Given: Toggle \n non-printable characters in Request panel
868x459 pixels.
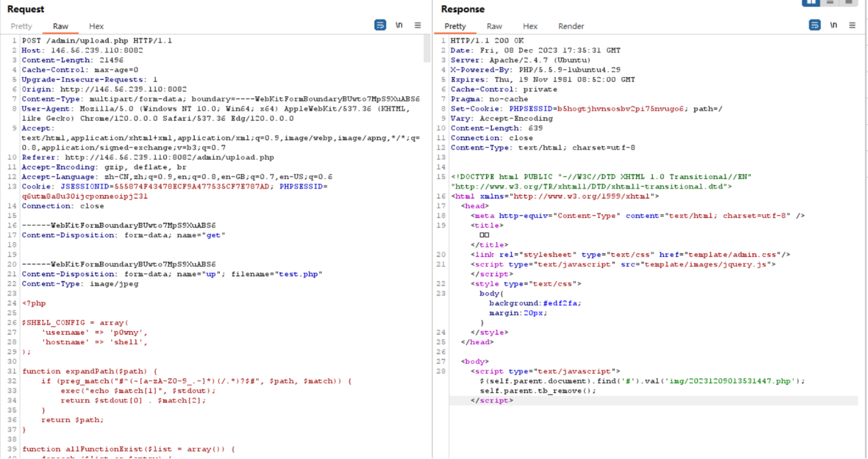Looking at the screenshot, I should 399,25.
